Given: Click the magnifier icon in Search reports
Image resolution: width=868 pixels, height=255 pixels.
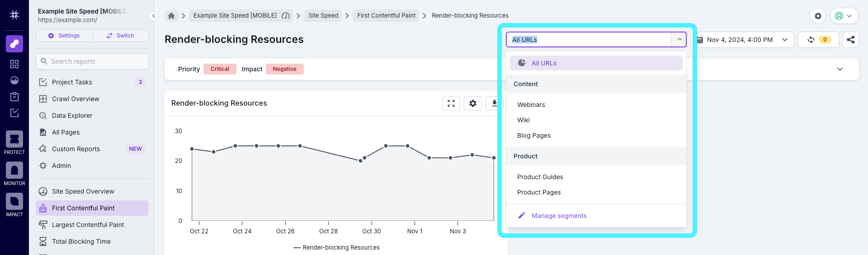Looking at the screenshot, I should tap(44, 61).
